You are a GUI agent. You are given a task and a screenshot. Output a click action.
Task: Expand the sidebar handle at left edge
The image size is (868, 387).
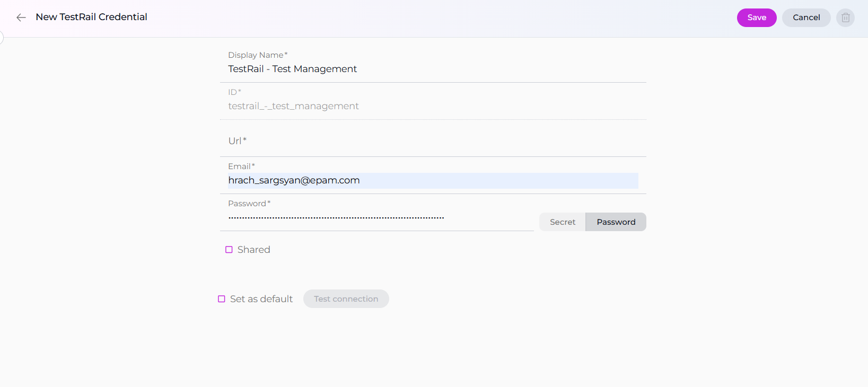coord(2,38)
